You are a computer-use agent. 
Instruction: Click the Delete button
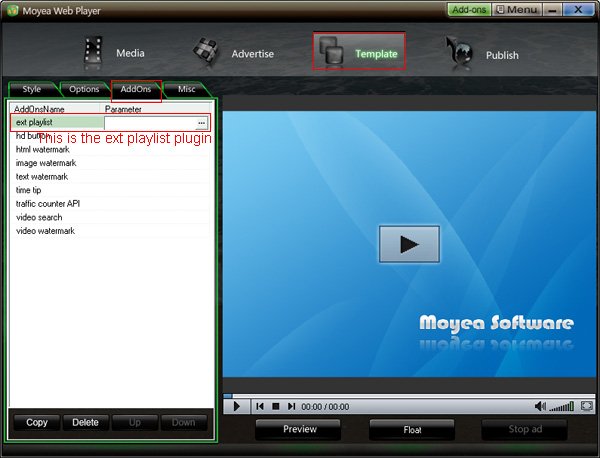(86, 422)
